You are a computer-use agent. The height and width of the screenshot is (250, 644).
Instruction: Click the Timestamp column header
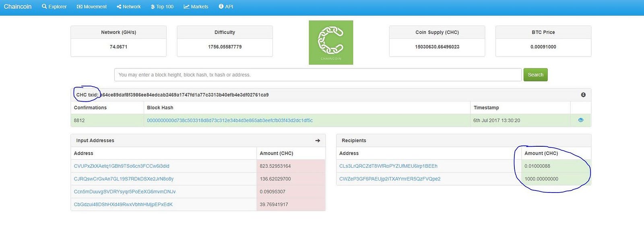[x=486, y=108]
